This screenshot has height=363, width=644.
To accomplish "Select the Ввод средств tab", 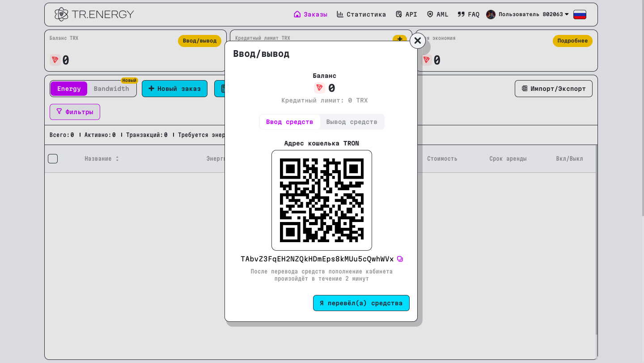I will [290, 122].
